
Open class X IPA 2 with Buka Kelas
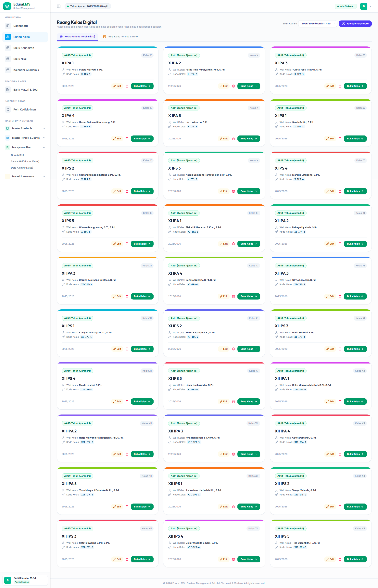(248, 86)
